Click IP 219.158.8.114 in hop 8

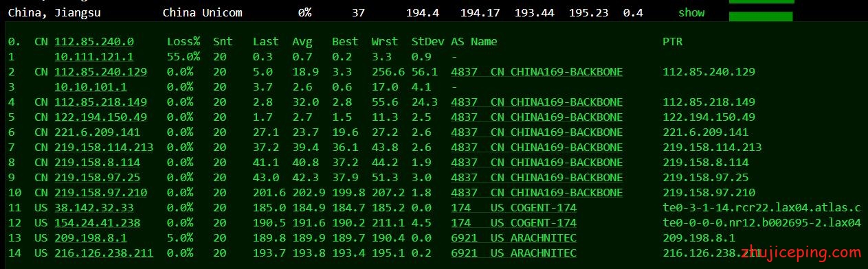coord(97,162)
